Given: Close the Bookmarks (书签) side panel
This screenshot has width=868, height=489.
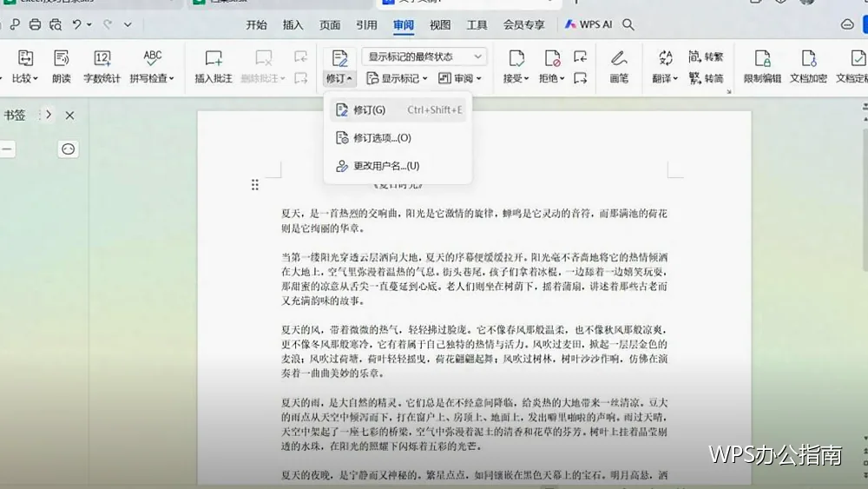Looking at the screenshot, I should click(x=69, y=116).
